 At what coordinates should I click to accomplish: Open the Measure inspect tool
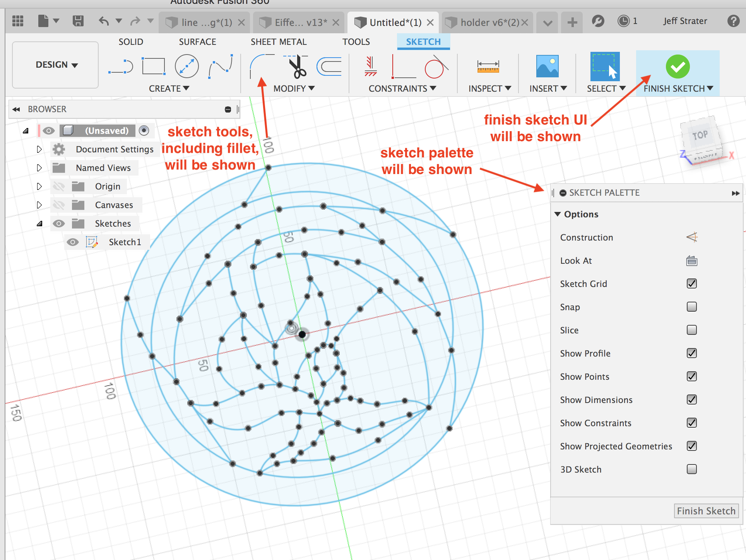488,66
